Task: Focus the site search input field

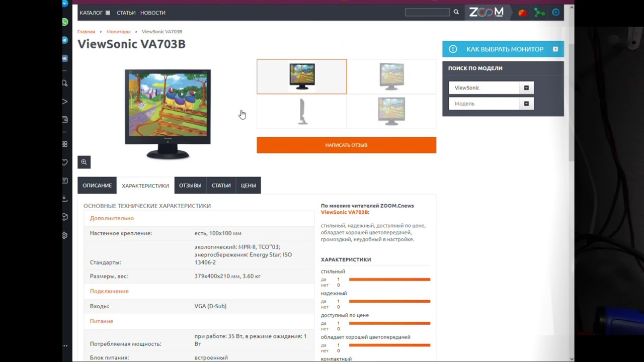Action: [x=427, y=12]
